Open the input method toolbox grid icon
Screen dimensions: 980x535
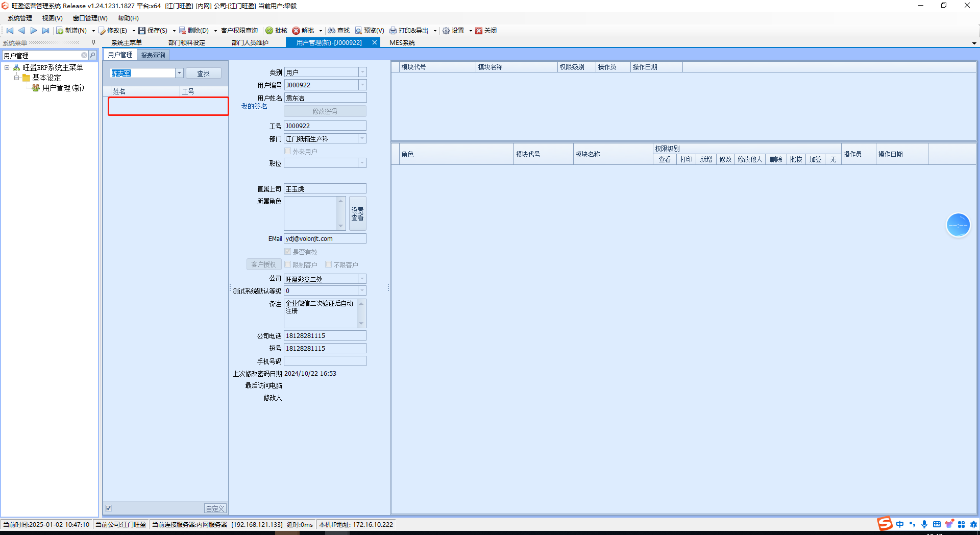961,524
